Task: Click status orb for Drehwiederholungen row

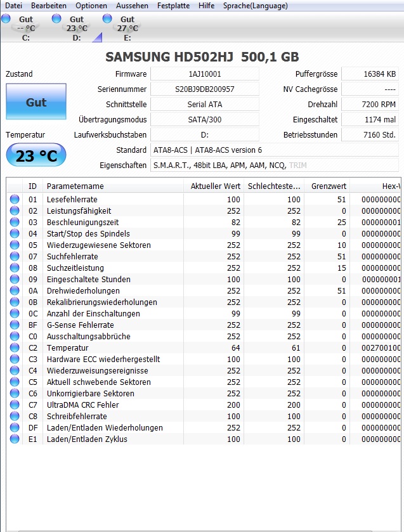Action: pyautogui.click(x=15, y=291)
